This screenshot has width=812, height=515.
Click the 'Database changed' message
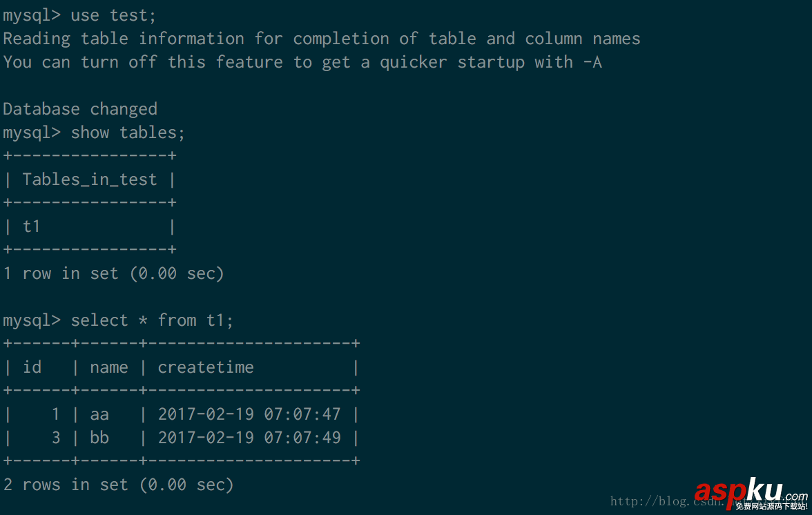click(x=80, y=109)
